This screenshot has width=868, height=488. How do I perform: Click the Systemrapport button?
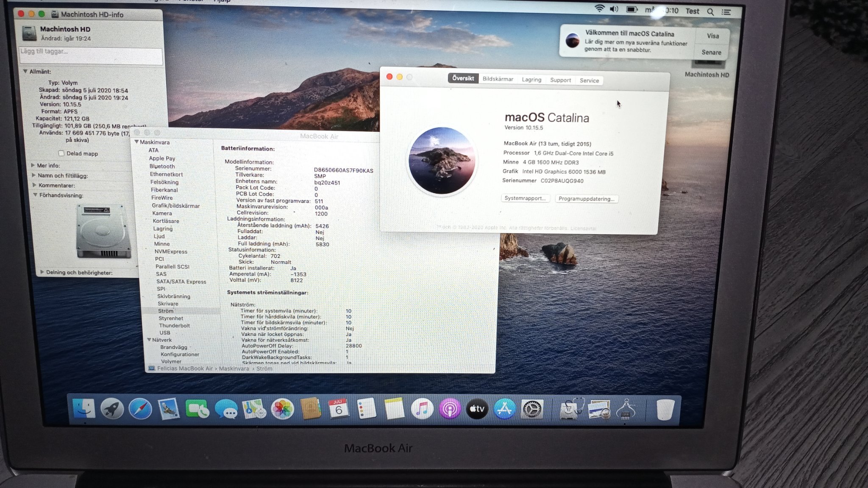click(x=525, y=198)
